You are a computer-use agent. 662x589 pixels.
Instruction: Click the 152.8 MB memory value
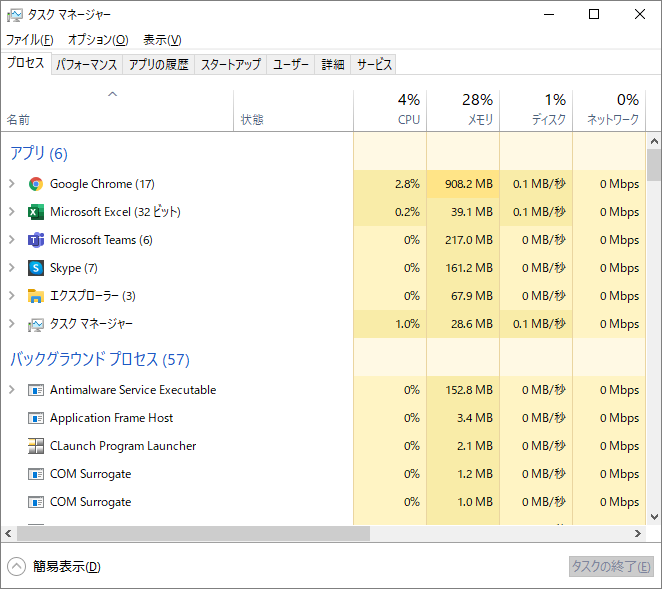tap(469, 390)
